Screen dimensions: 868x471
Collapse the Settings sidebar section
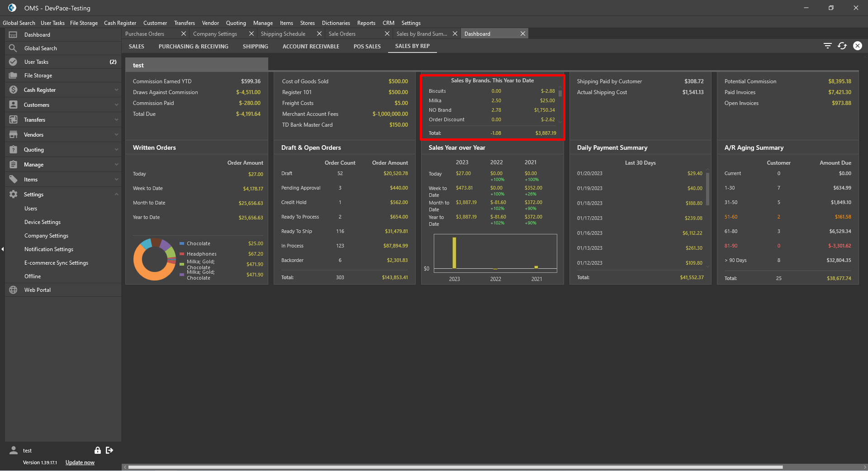pos(116,195)
